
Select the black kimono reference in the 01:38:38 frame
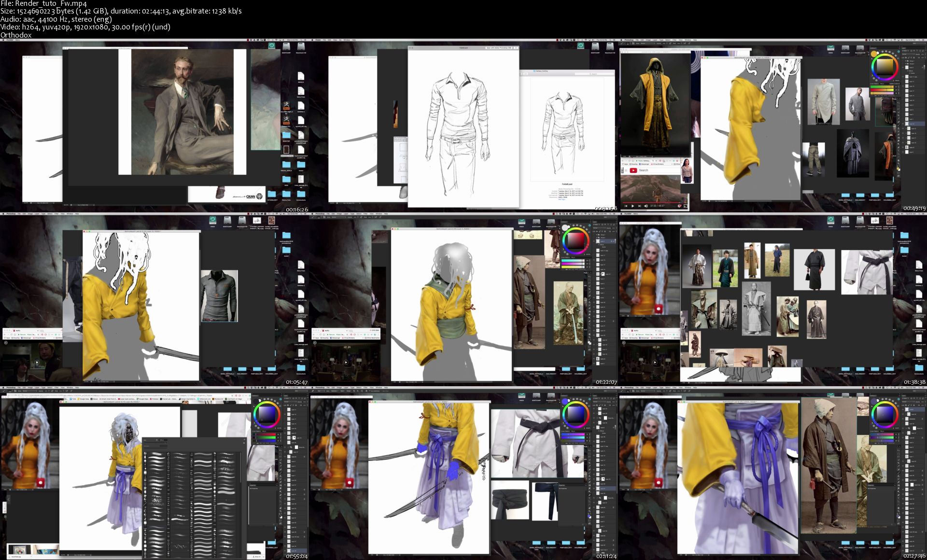[x=815, y=269]
